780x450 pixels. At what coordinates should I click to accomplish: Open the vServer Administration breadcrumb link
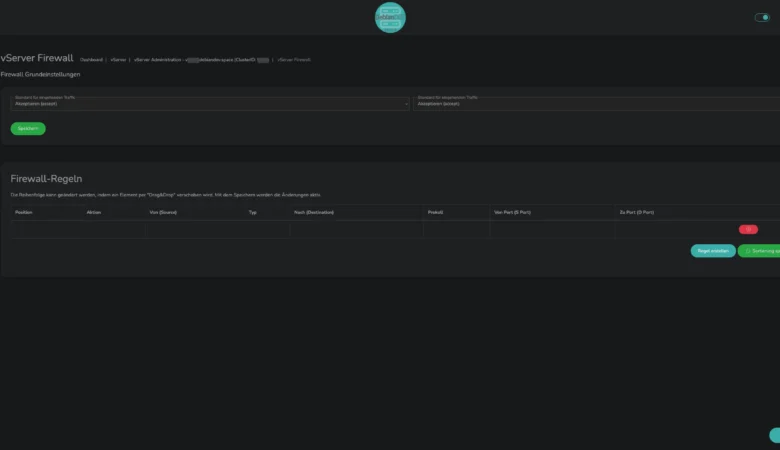click(x=201, y=60)
